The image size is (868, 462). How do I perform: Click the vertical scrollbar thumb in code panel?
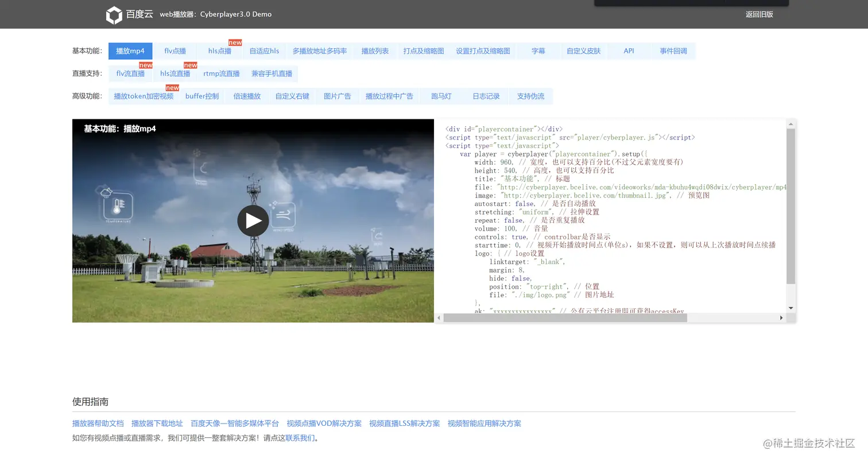click(x=791, y=206)
